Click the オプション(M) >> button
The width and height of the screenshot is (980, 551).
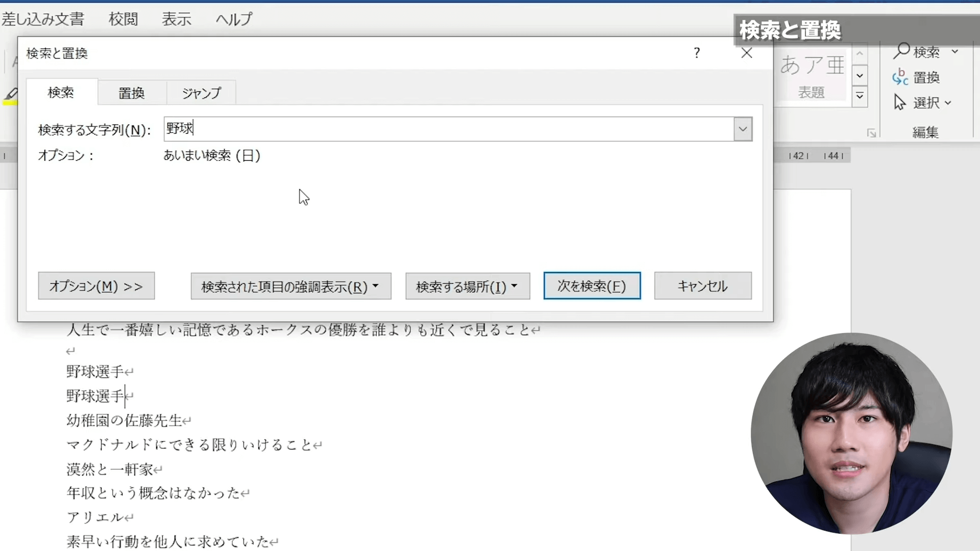click(96, 286)
